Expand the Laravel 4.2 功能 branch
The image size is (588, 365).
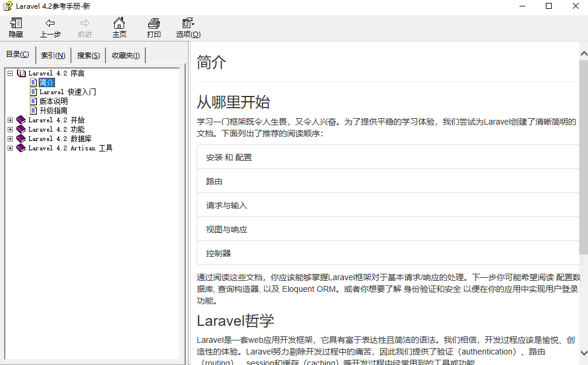coord(9,129)
